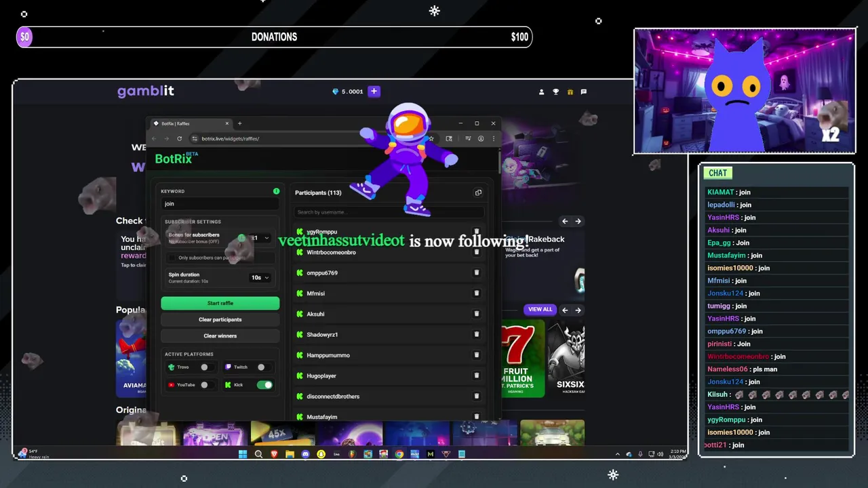
Task: Reload the BotRix page
Action: click(x=180, y=138)
